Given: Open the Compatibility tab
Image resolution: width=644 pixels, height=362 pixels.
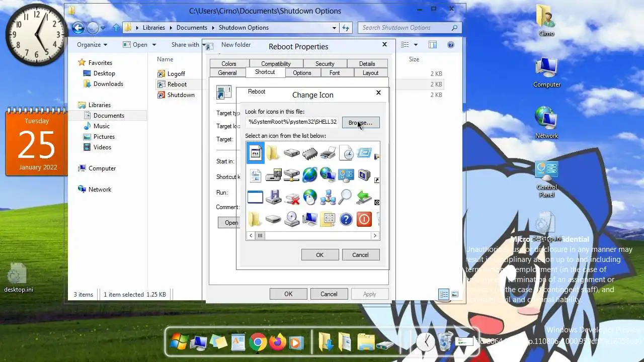Looking at the screenshot, I should point(276,64).
